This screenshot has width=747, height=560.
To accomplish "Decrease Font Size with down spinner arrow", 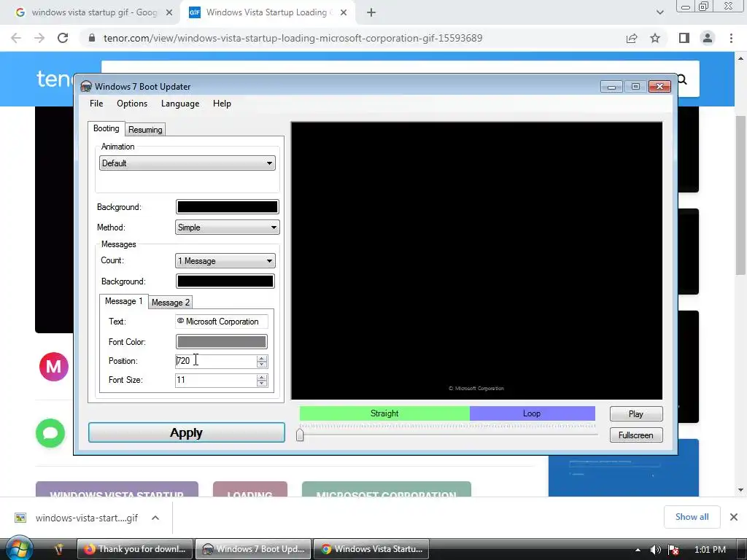I will [262, 384].
